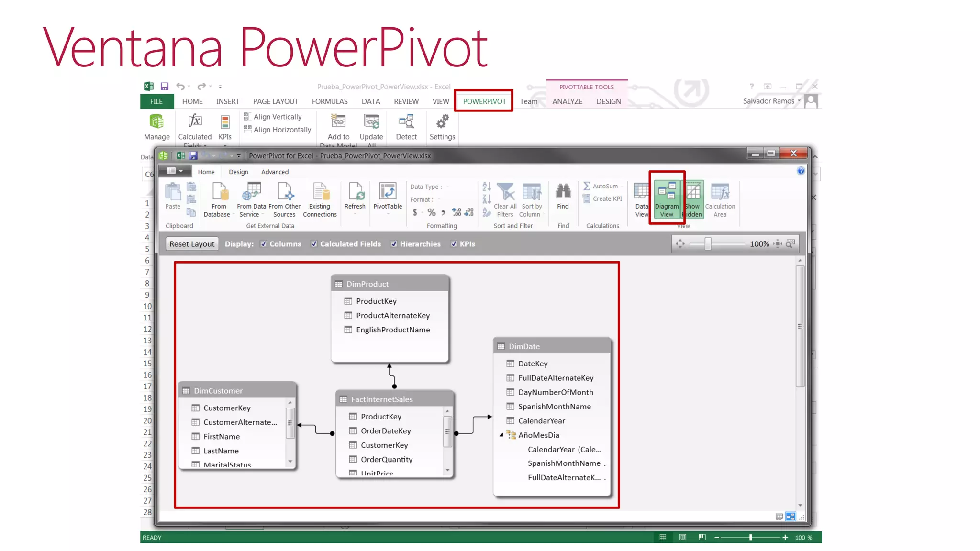This screenshot has height=551, width=980.
Task: Select OrderDateKey column in FactInternetSales
Action: pyautogui.click(x=386, y=431)
